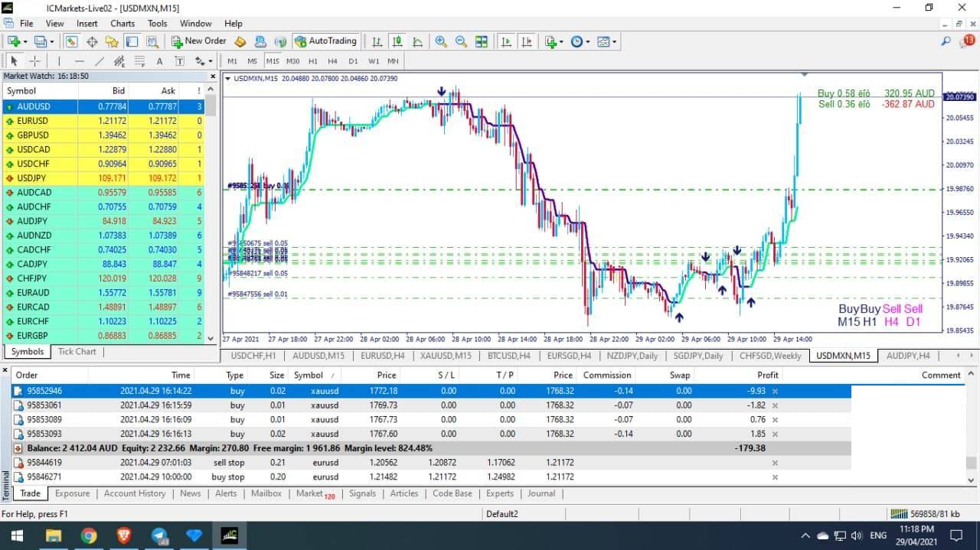The image size is (980, 550).
Task: Open the notifications bubble showing 13
Action: coord(969,41)
